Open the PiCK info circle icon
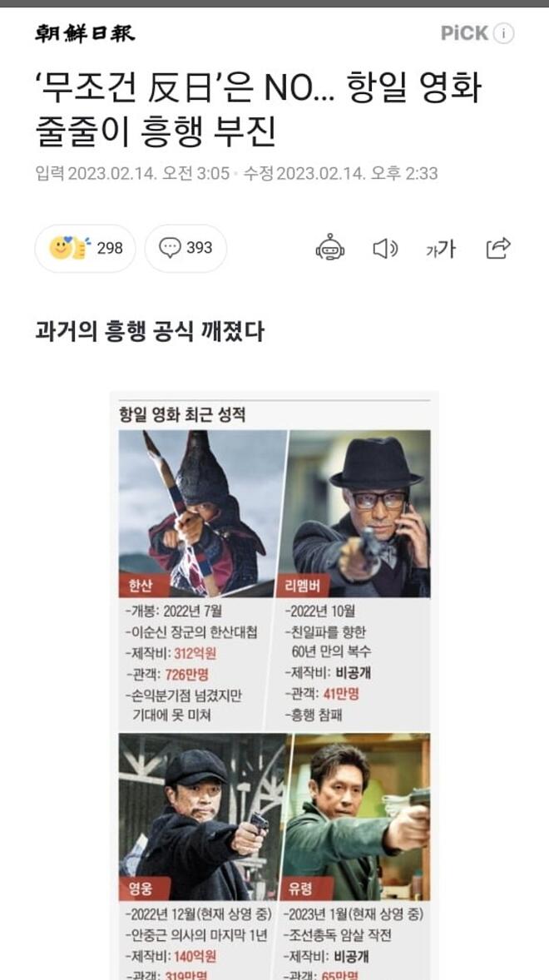 coord(503,33)
